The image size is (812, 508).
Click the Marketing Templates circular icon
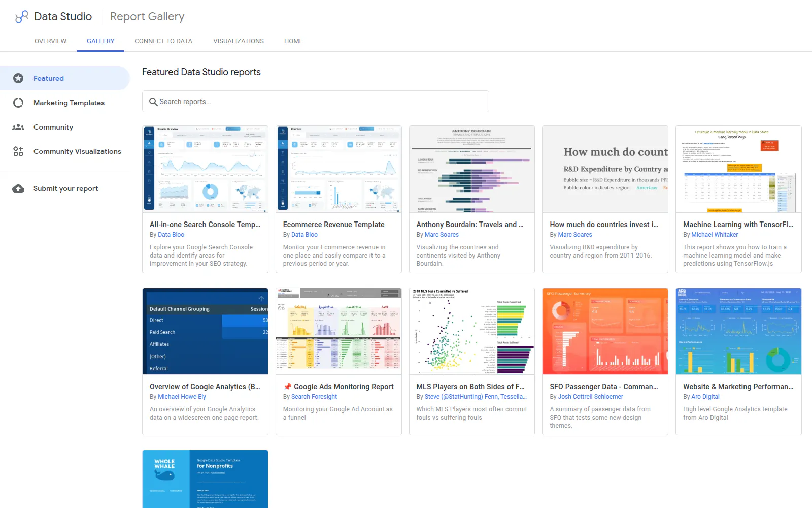(x=18, y=103)
